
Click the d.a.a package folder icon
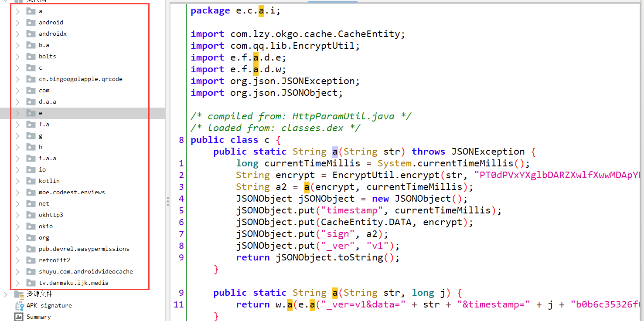pos(31,101)
